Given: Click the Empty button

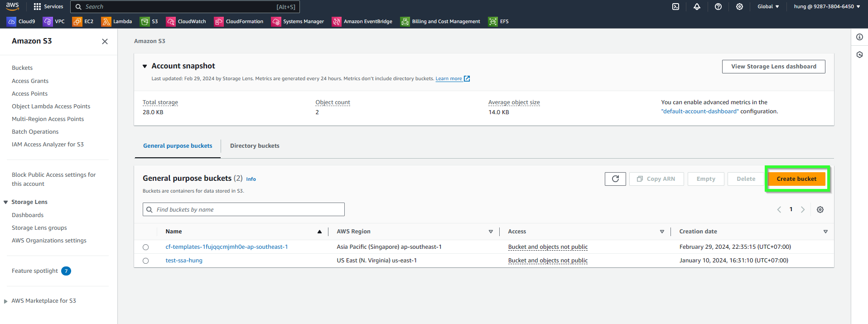Looking at the screenshot, I should click(x=706, y=179).
